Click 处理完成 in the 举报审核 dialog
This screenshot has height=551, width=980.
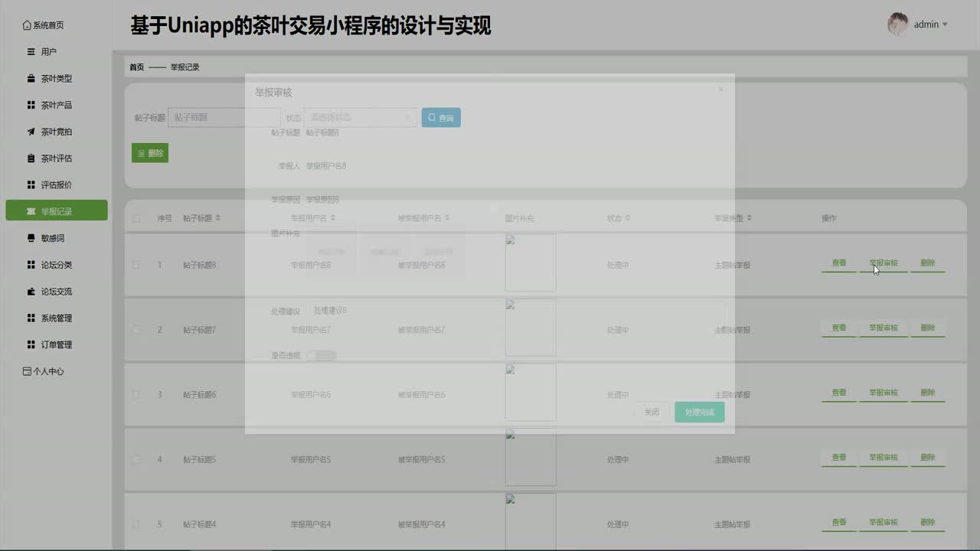[x=700, y=412]
